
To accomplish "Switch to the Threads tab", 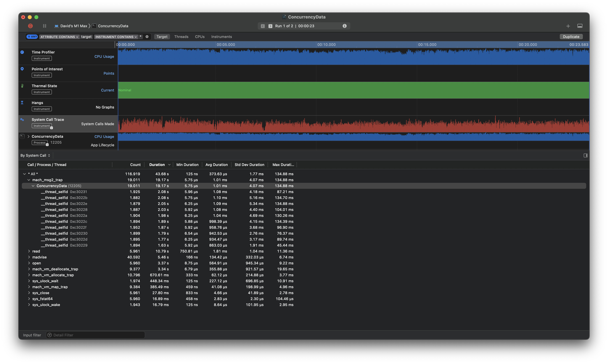I will pyautogui.click(x=181, y=37).
